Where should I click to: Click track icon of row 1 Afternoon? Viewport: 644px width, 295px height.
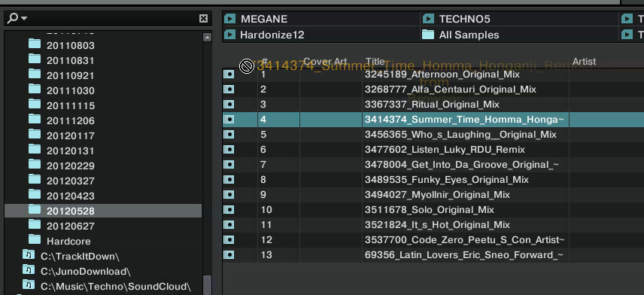pyautogui.click(x=229, y=75)
